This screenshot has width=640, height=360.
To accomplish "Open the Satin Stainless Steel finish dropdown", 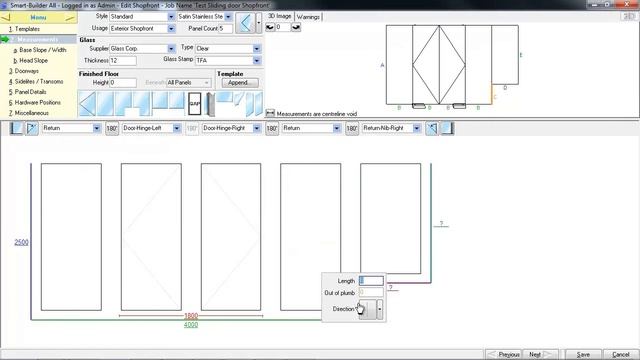I will point(228,17).
